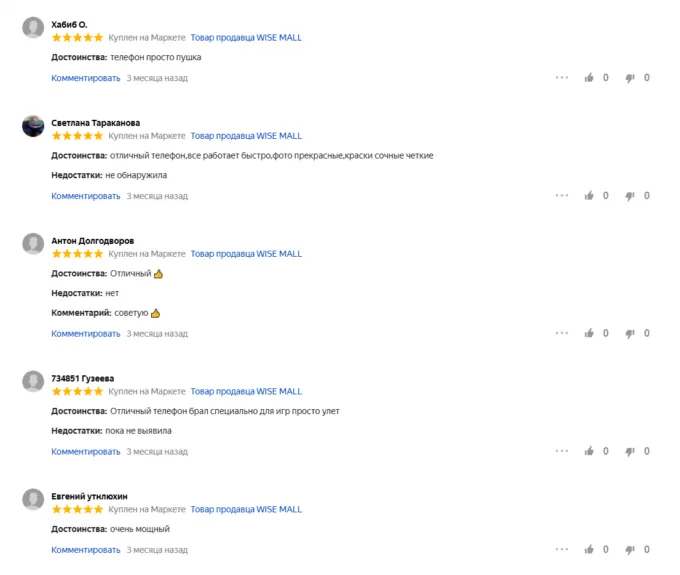Click Комментировать under Хабиб О.'s review

pyautogui.click(x=85, y=78)
